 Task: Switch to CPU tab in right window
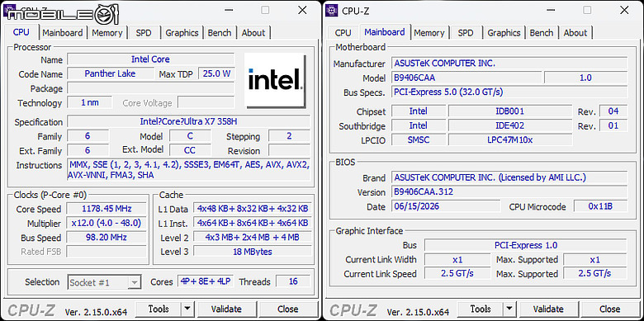pyautogui.click(x=343, y=32)
